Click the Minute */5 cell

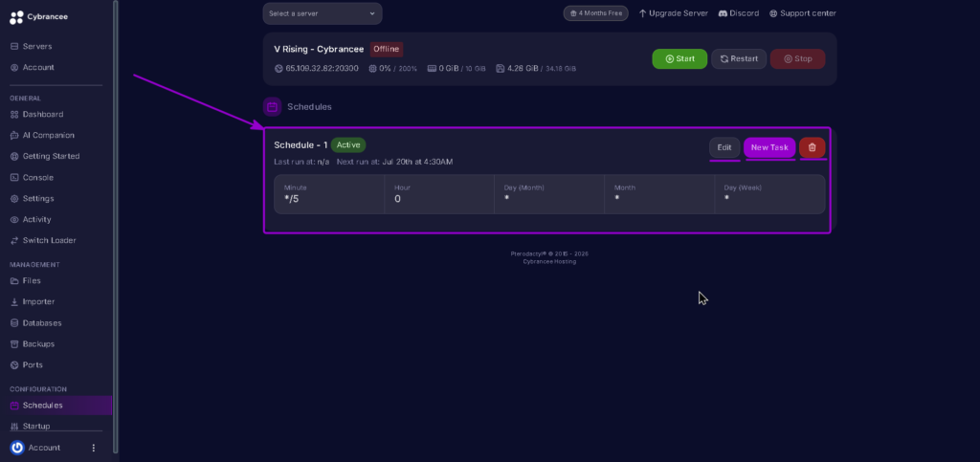point(329,194)
